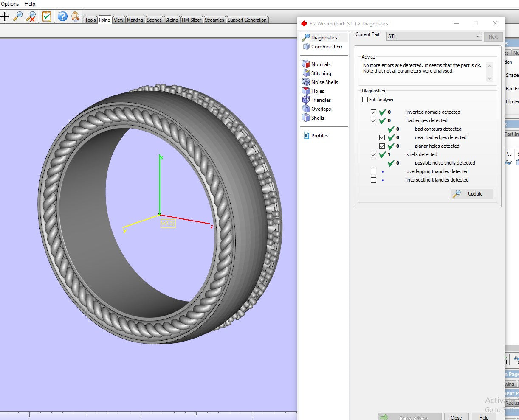Click Close button in Fix Wizard

[456, 417]
